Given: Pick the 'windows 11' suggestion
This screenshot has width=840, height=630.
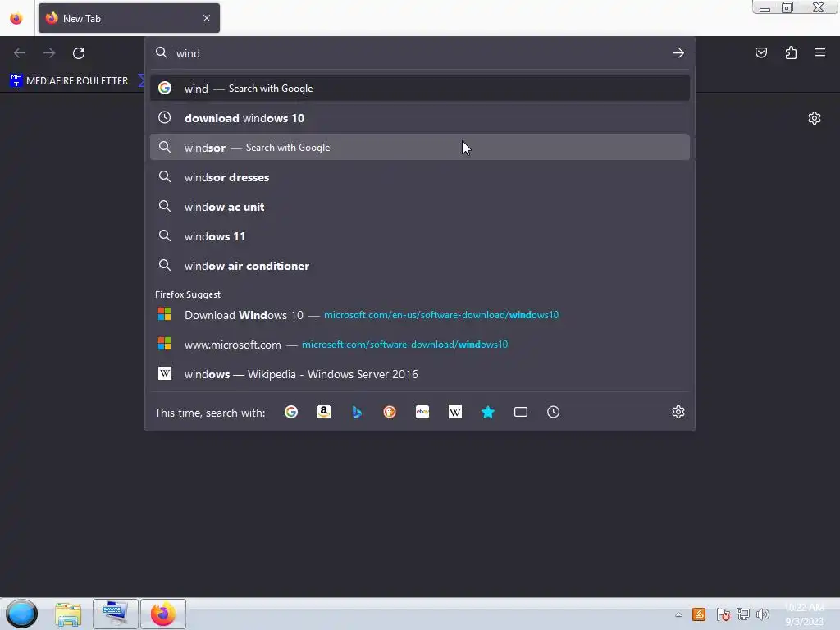Looking at the screenshot, I should coord(420,235).
